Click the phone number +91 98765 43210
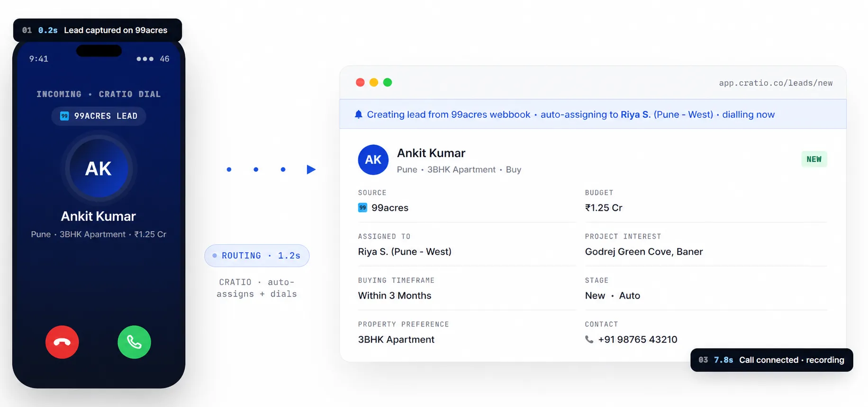 click(638, 340)
